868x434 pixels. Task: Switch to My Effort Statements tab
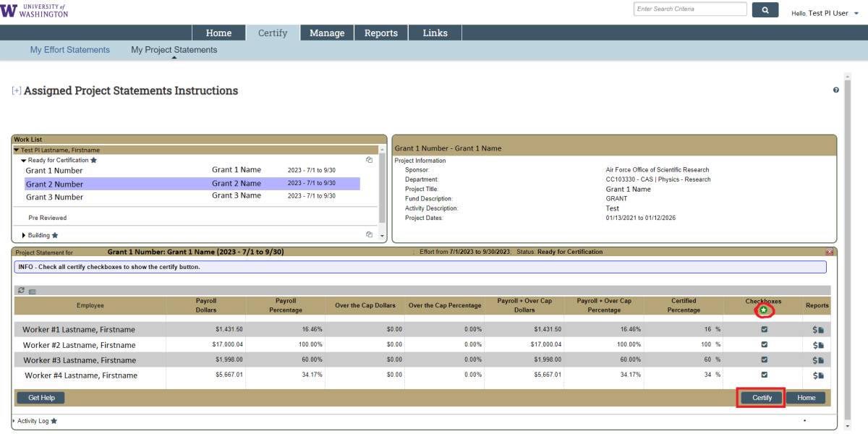coord(70,50)
